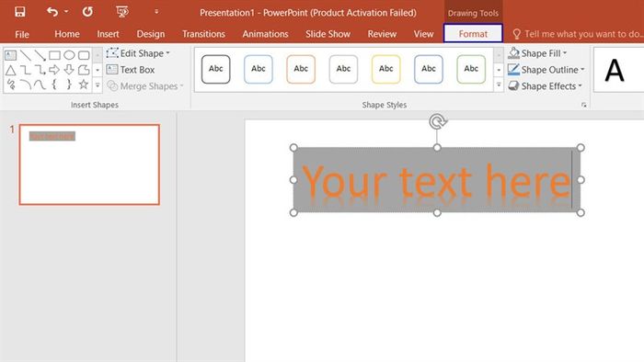644x362 pixels.
Task: Start presentation from beginning icon
Action: tap(122, 12)
